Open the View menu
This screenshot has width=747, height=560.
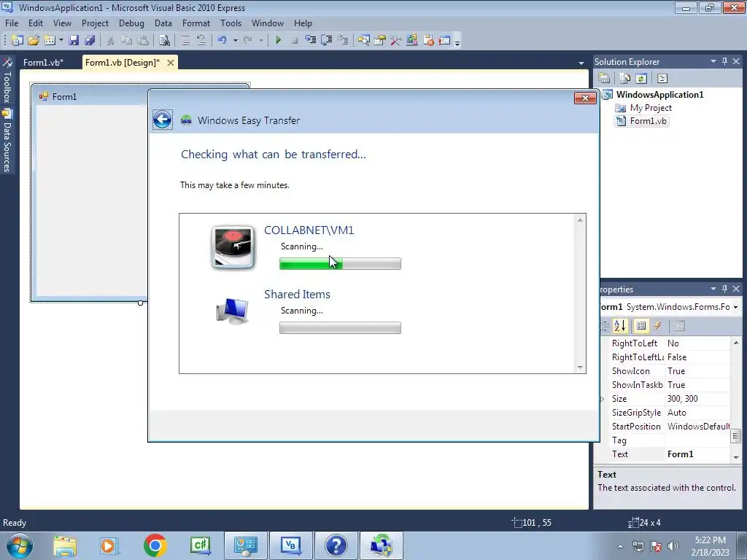tap(63, 23)
